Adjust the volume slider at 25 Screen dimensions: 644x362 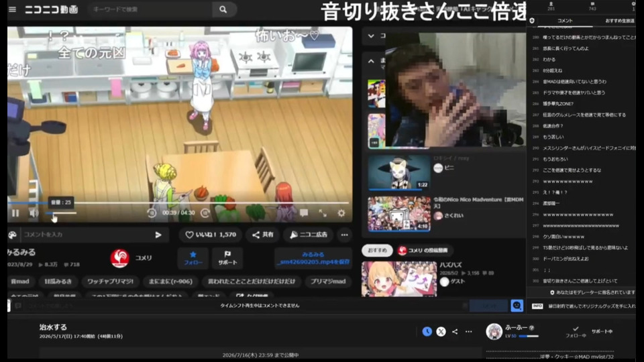pyautogui.click(x=60, y=213)
